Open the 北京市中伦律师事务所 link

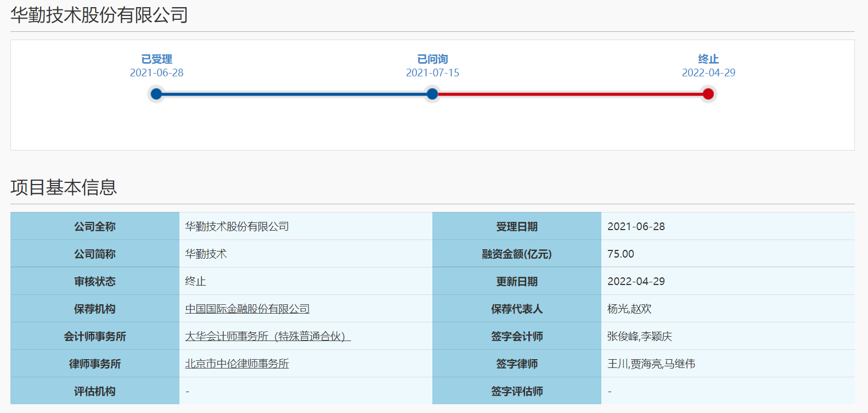[237, 364]
